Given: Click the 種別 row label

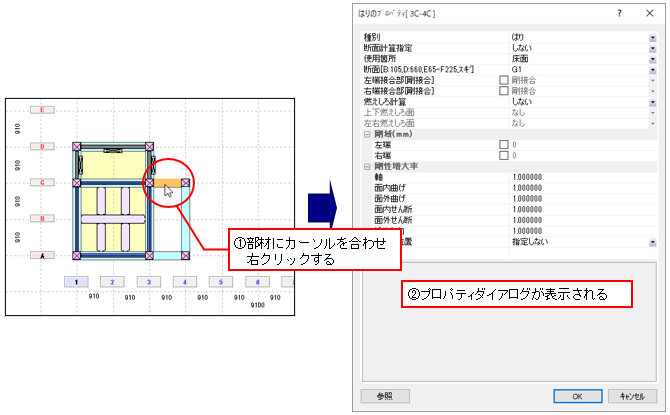Looking at the screenshot, I should click(372, 37).
